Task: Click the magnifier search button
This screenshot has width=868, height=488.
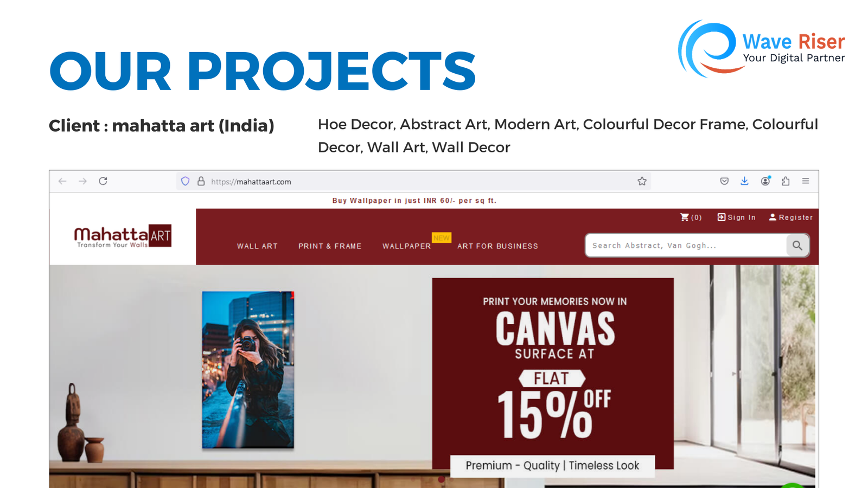Action: [797, 246]
